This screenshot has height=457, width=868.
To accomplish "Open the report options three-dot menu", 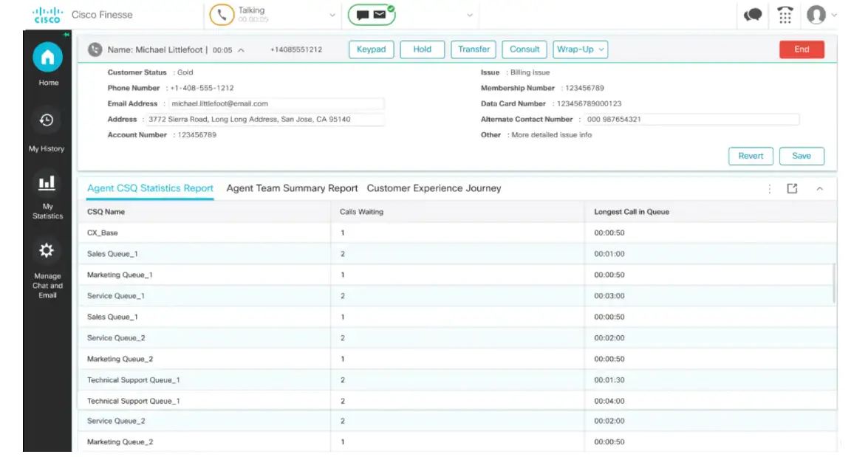I will 770,188.
